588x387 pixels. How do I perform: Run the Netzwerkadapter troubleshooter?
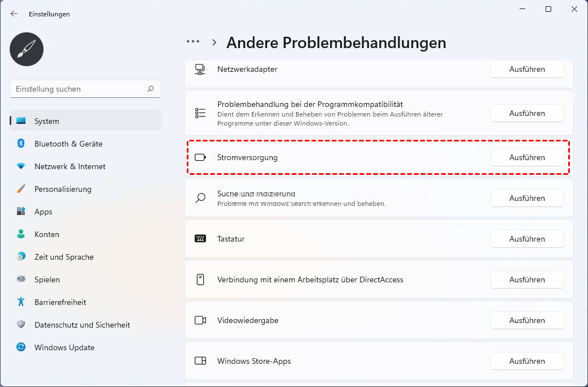coord(527,69)
